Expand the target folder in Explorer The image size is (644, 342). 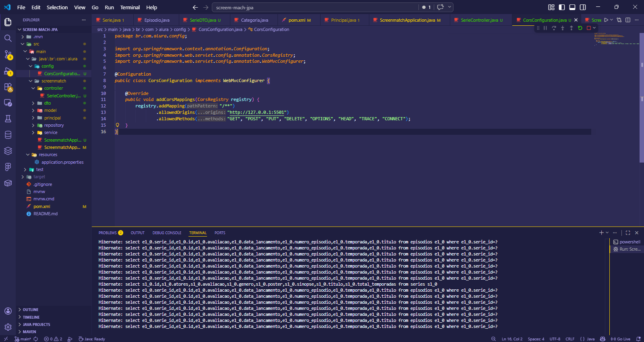(x=39, y=177)
